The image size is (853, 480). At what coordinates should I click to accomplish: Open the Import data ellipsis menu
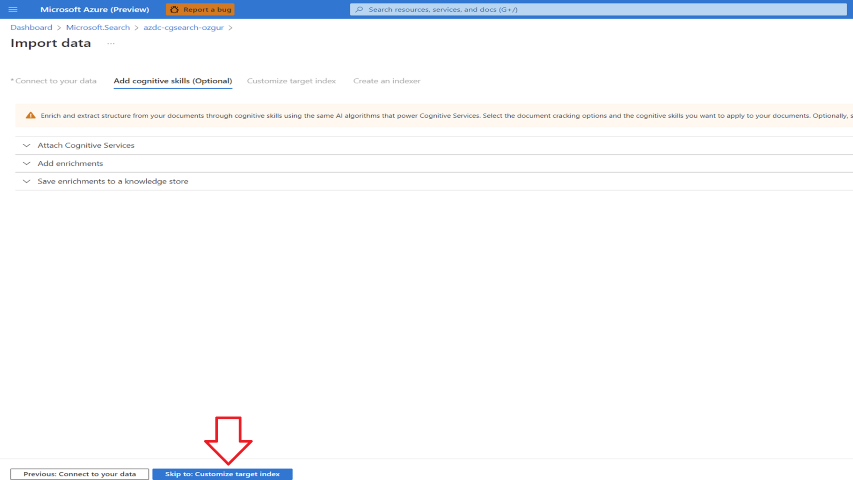pyautogui.click(x=111, y=44)
